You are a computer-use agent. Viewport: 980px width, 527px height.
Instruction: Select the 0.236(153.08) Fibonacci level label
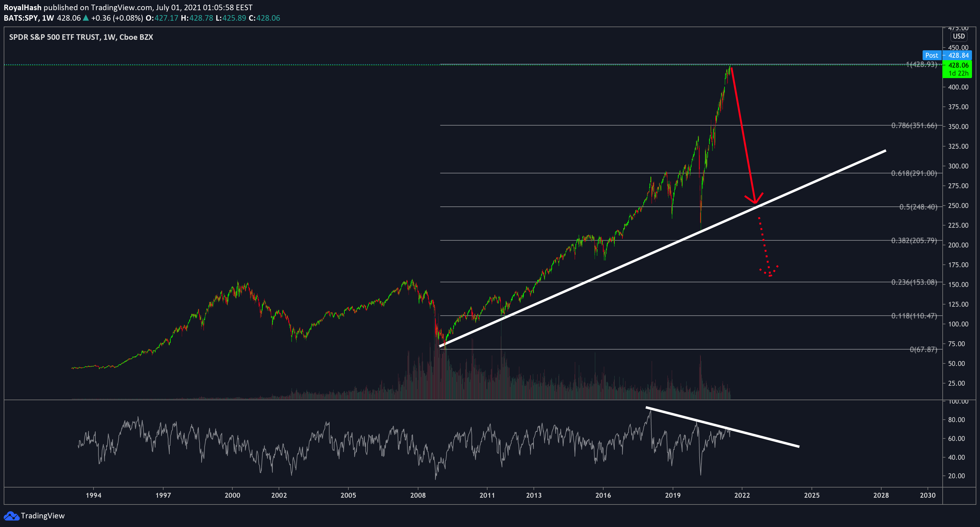pos(914,282)
